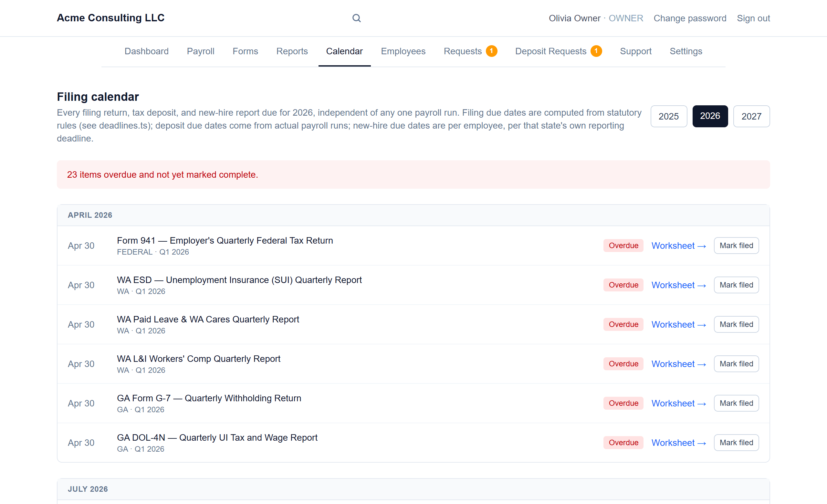Click 'Olivia Owner' user name
Screen dimensions: 827x504
(575, 18)
